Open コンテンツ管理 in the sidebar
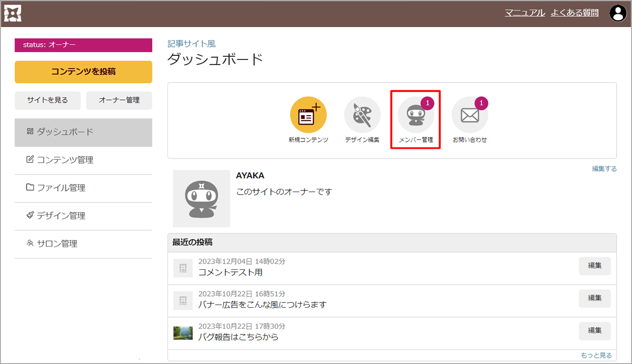Screen dimensions: 632x364 [83, 160]
